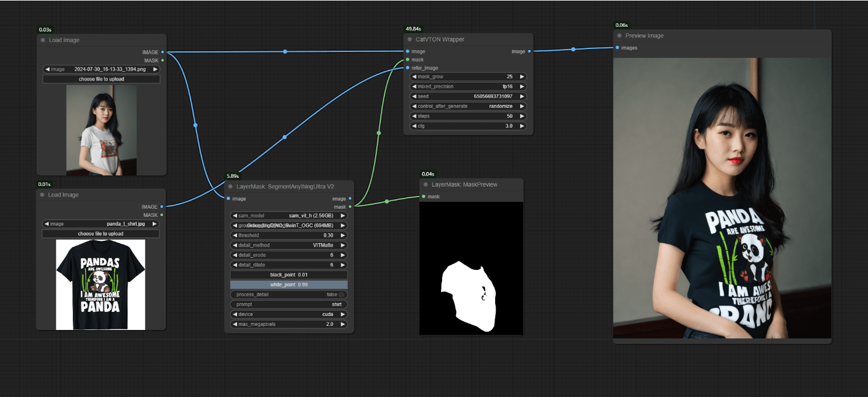Increase the seed value using its right arrow
Screen dimensions: 868x397
pos(523,96)
